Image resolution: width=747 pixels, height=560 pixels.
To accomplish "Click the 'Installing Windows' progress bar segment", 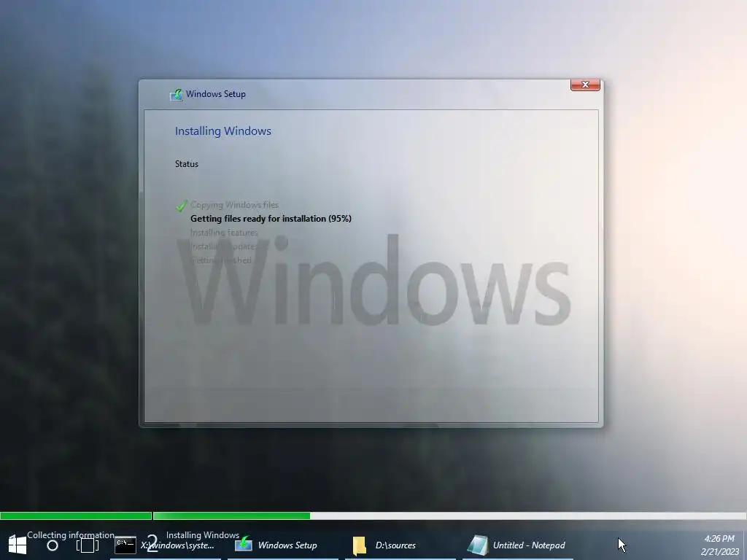I will (449, 516).
